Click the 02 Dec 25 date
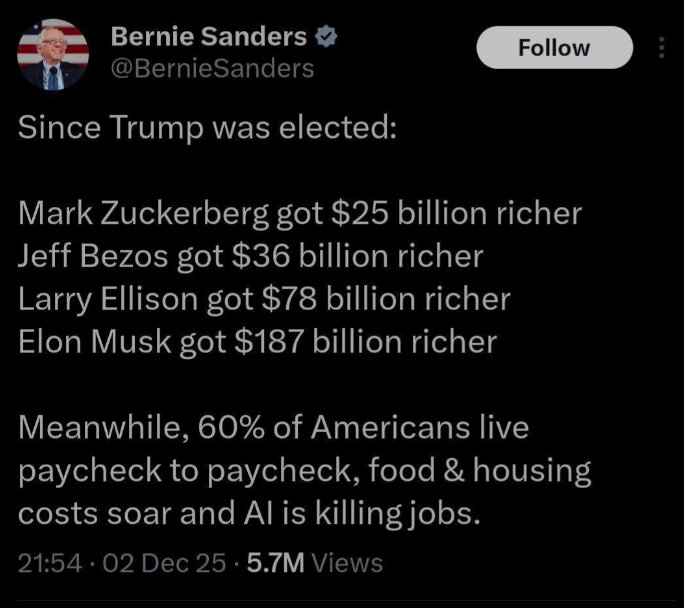The height and width of the screenshot is (608, 684). click(x=161, y=563)
